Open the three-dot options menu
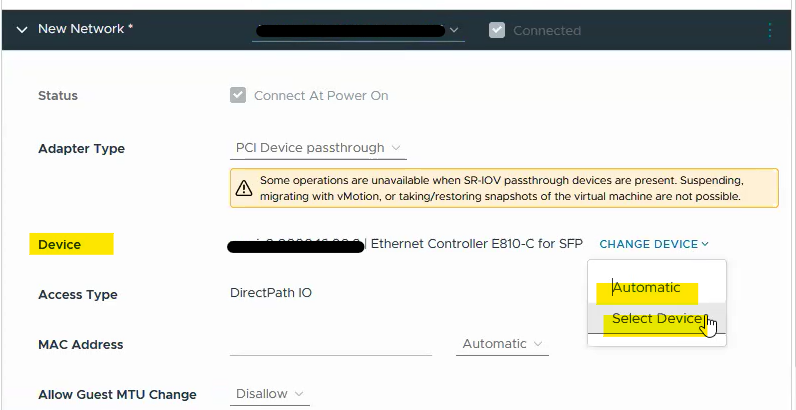796x410 pixels. point(769,30)
